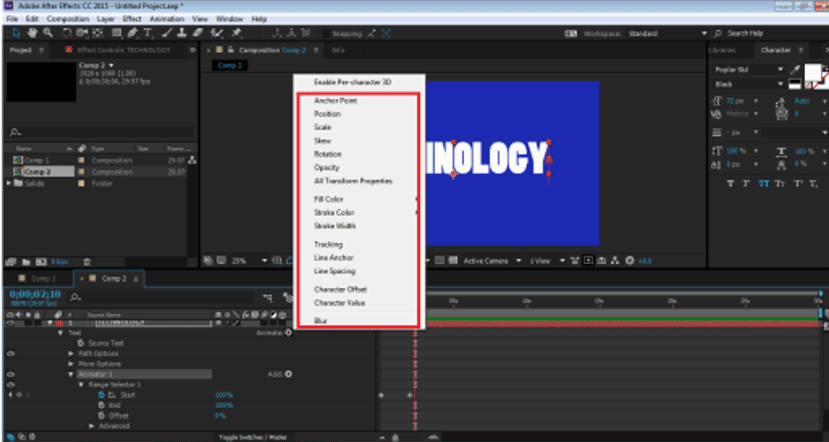
Task: Click the Add circular arrow button in Animator 1
Action: (x=288, y=374)
